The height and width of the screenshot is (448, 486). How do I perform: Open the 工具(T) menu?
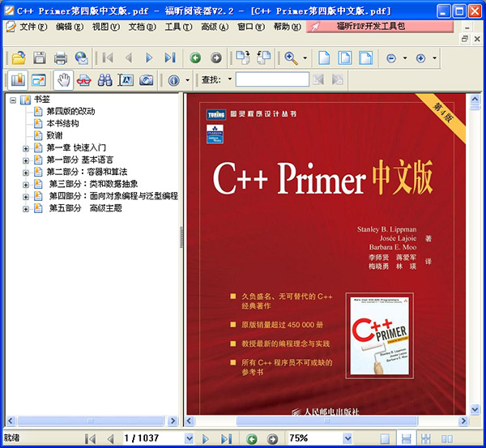[178, 27]
